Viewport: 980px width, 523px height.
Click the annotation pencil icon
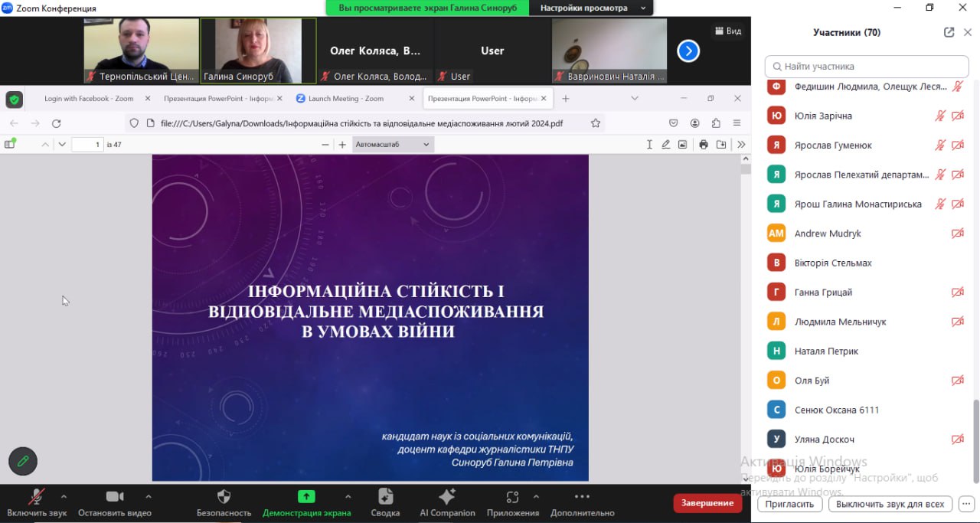(x=23, y=461)
